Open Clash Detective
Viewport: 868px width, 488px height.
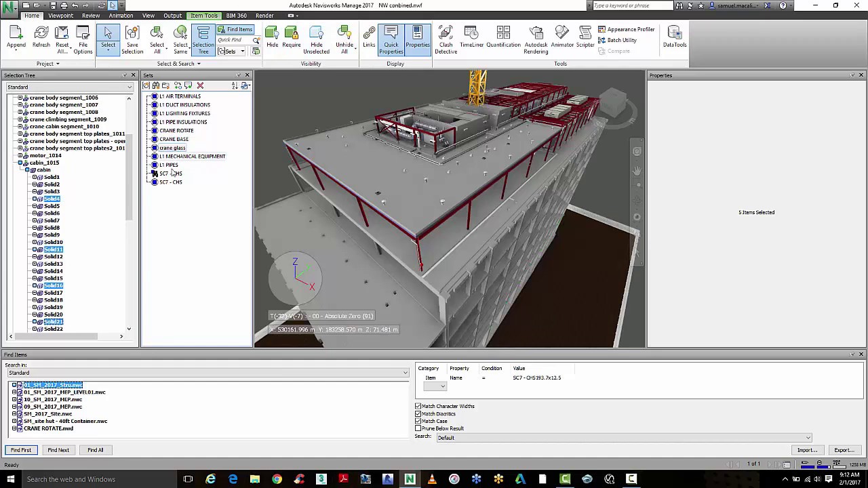(446, 39)
